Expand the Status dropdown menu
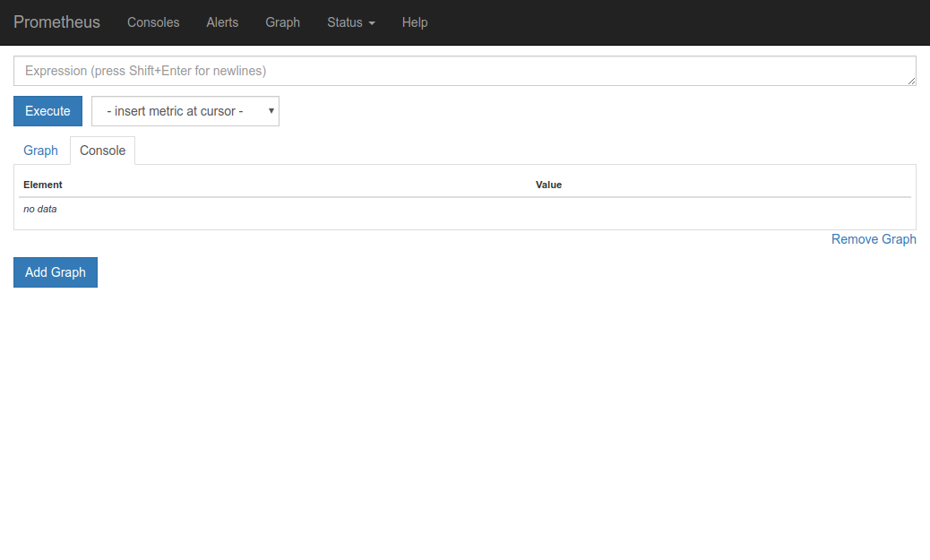This screenshot has width=930, height=560. coord(351,22)
